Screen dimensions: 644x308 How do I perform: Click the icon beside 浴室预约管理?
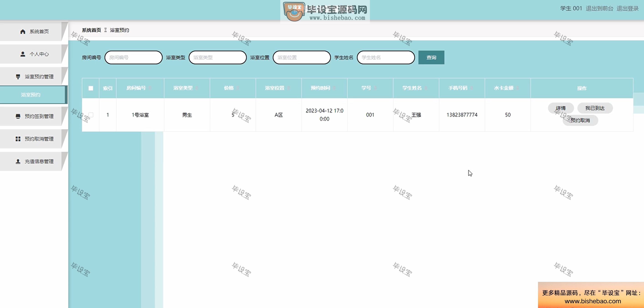[x=18, y=76]
